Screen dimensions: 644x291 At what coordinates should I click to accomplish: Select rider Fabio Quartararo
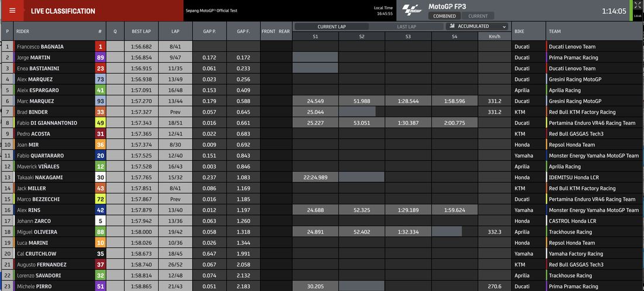click(x=40, y=156)
